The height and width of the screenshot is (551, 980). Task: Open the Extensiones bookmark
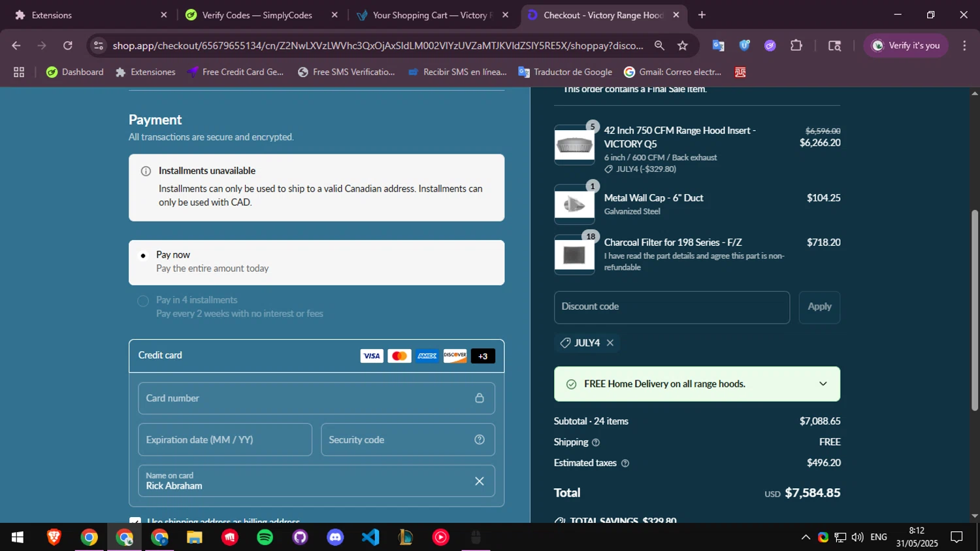point(146,72)
